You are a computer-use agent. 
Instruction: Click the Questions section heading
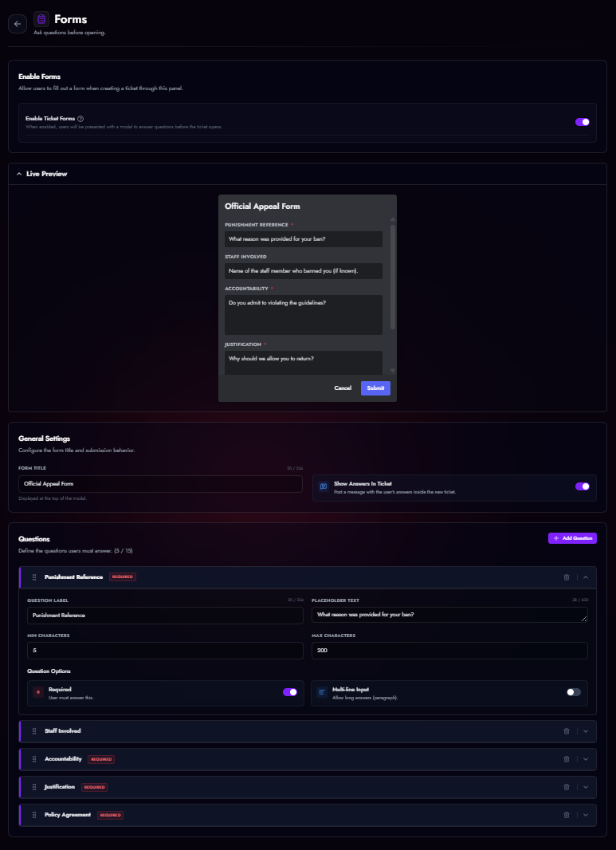tap(34, 539)
